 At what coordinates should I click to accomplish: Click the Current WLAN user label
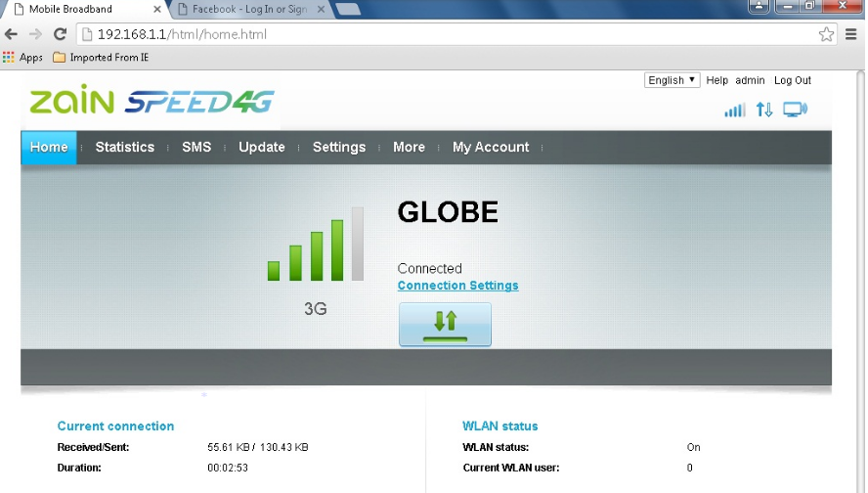pyautogui.click(x=511, y=468)
